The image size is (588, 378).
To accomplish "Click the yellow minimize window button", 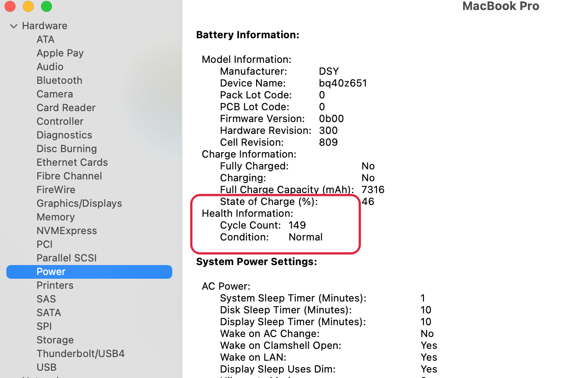I will click(x=28, y=6).
